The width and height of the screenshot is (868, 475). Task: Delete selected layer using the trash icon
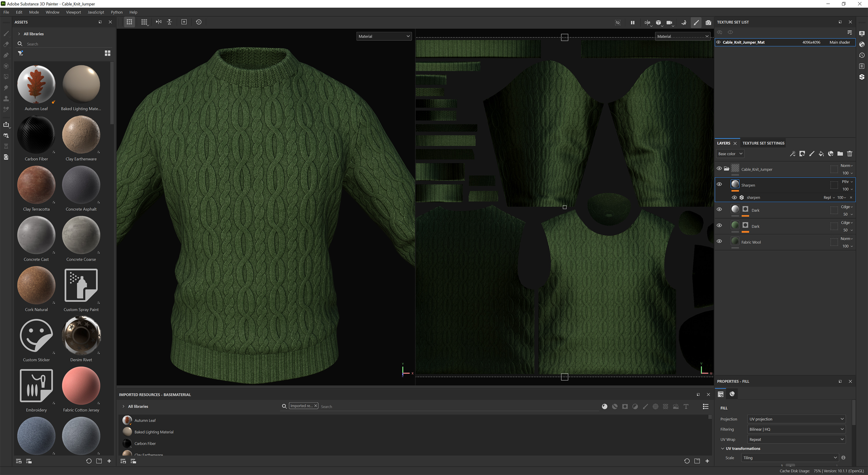pos(849,154)
